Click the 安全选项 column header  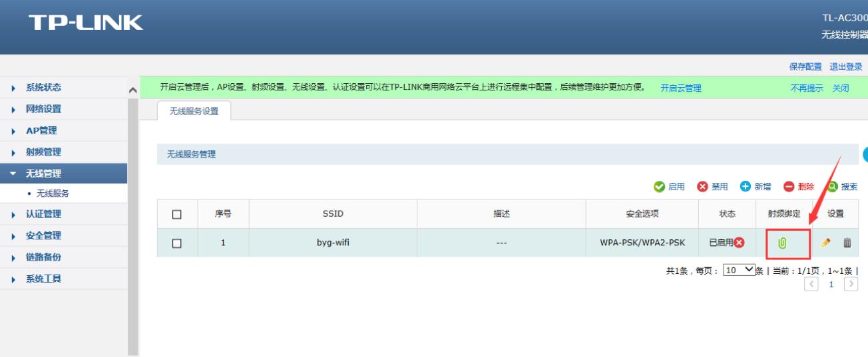coord(642,214)
